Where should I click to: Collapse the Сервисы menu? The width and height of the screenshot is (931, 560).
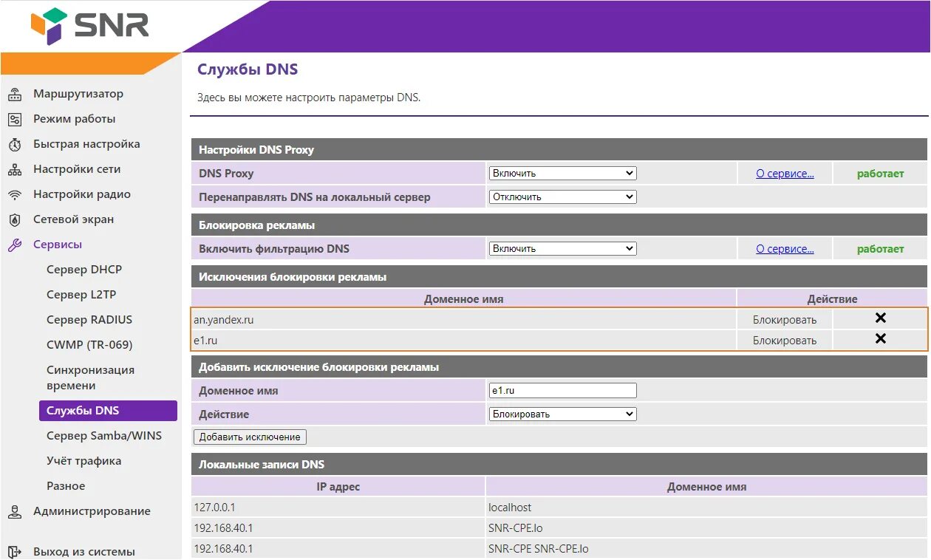[x=58, y=245]
